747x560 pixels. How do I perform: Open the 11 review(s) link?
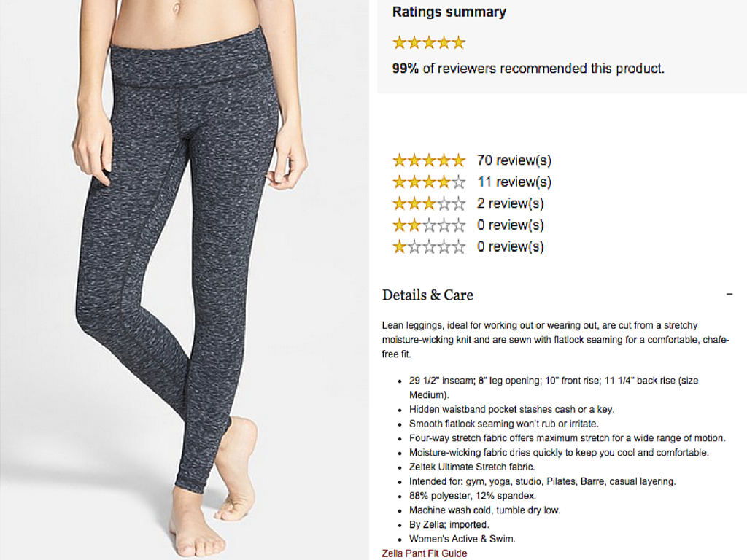pos(514,182)
